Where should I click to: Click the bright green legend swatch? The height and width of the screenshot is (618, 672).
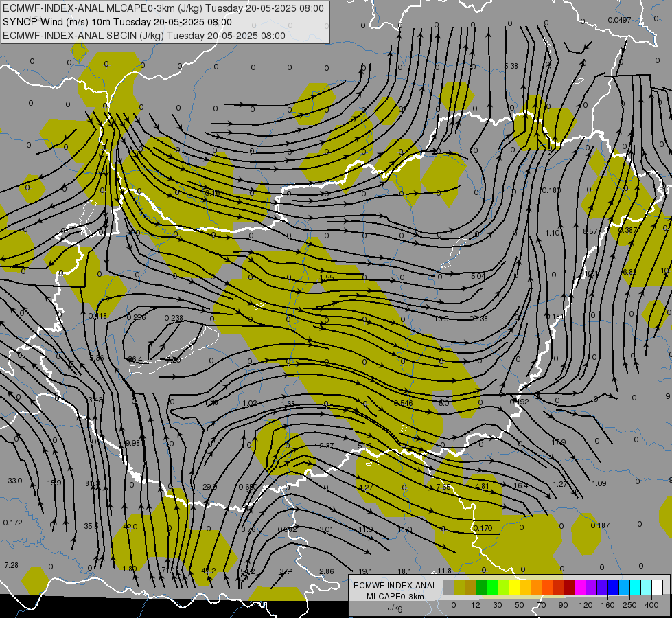click(492, 587)
